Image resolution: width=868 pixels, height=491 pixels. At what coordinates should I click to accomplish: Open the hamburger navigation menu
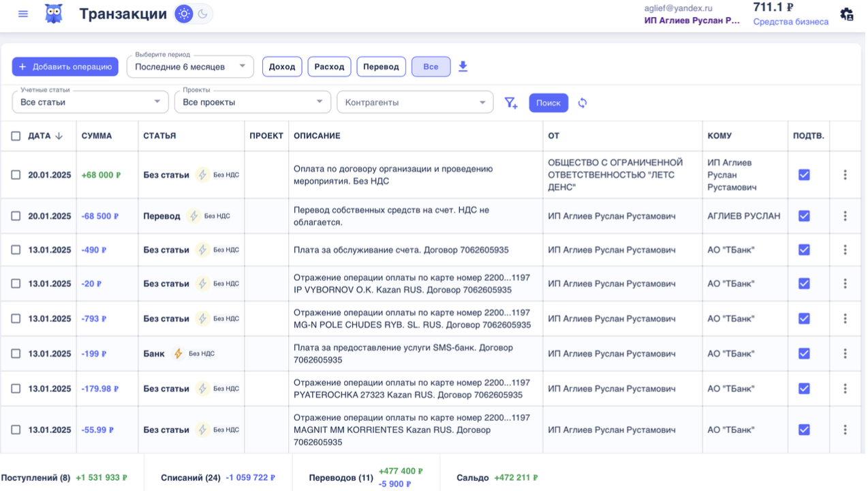tap(23, 14)
